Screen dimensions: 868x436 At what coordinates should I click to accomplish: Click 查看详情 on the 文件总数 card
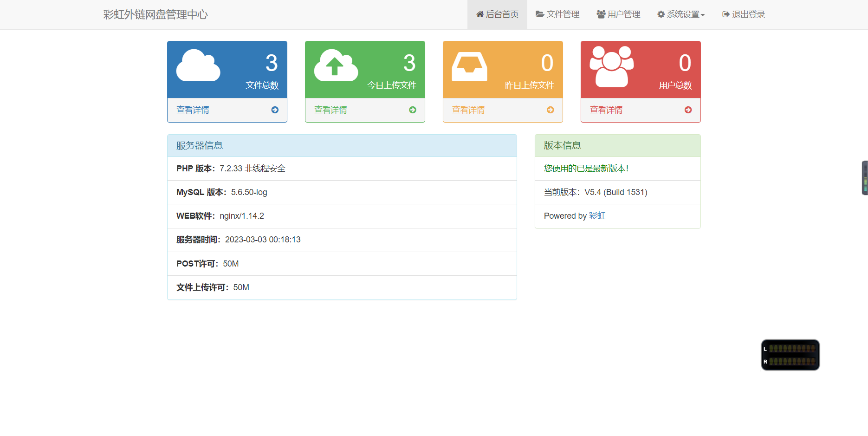click(193, 110)
